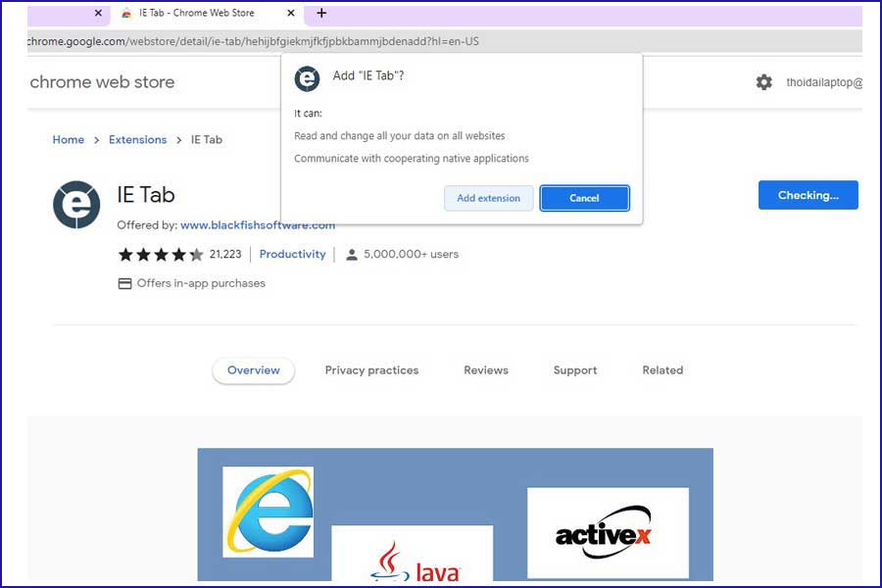Cancel the Add IE Tab dialog
This screenshot has width=882, height=588.
[x=584, y=197]
